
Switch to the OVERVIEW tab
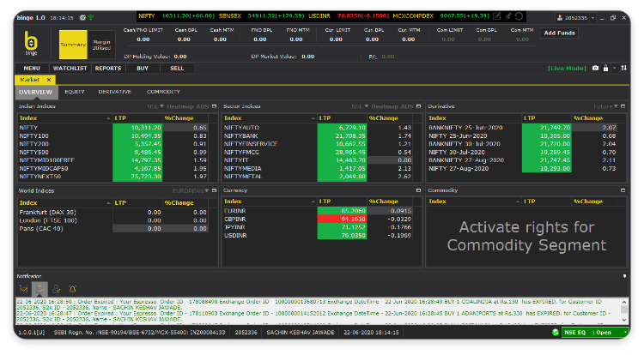35,93
